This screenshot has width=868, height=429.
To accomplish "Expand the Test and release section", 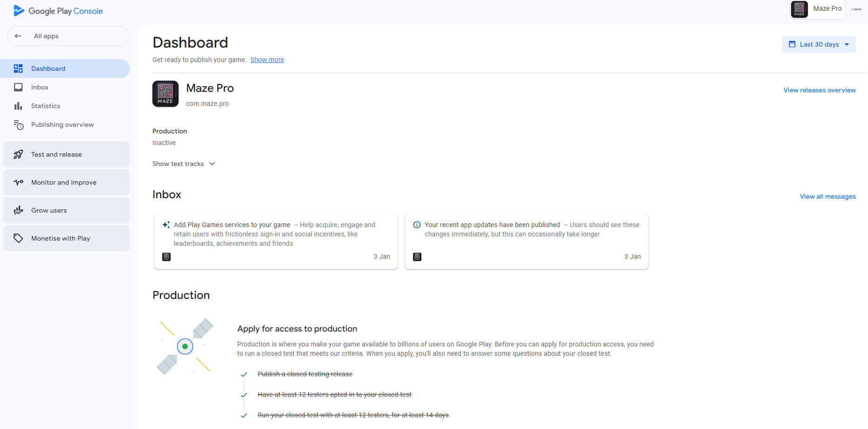I will coord(67,154).
